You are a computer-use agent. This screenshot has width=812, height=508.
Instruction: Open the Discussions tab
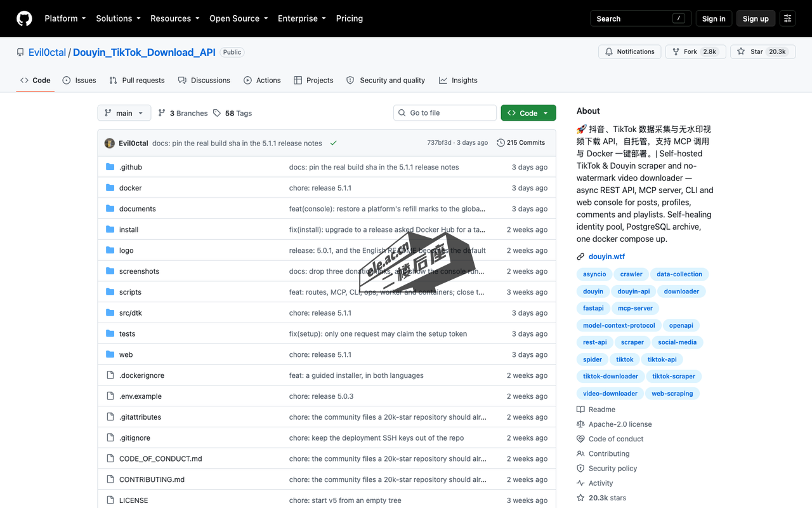coord(204,80)
